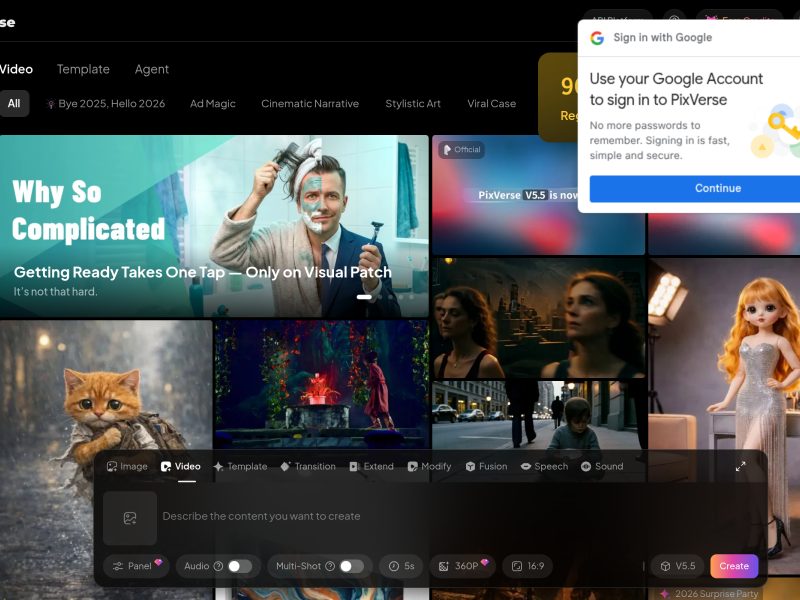This screenshot has width=800, height=600.
Task: Switch to the Template tab at top
Action: (x=83, y=69)
